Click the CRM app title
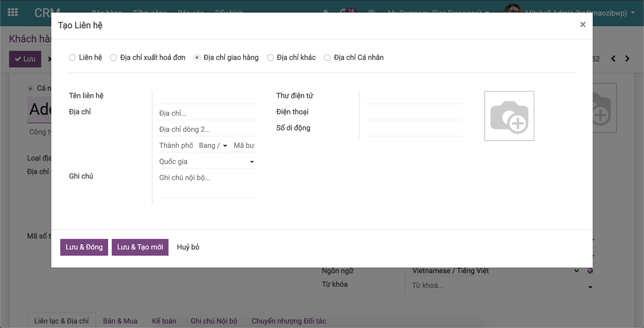 pyautogui.click(x=47, y=13)
